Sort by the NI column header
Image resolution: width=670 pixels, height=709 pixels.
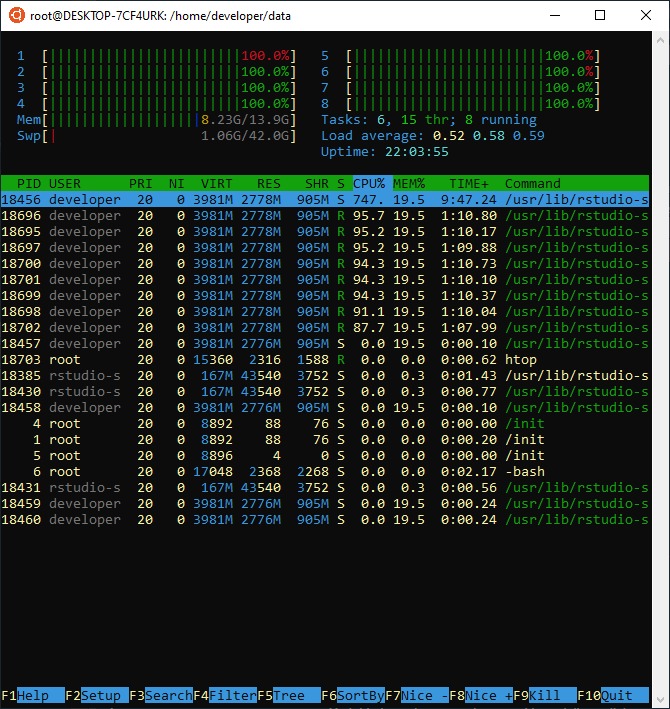(176, 184)
